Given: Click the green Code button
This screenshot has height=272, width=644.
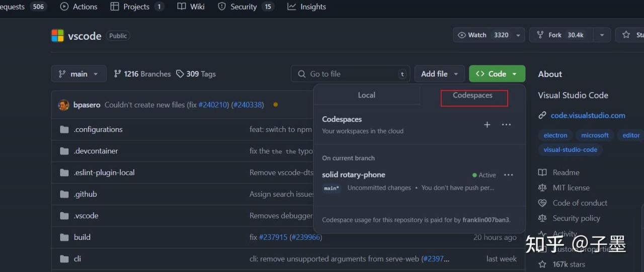Looking at the screenshot, I should (x=497, y=74).
